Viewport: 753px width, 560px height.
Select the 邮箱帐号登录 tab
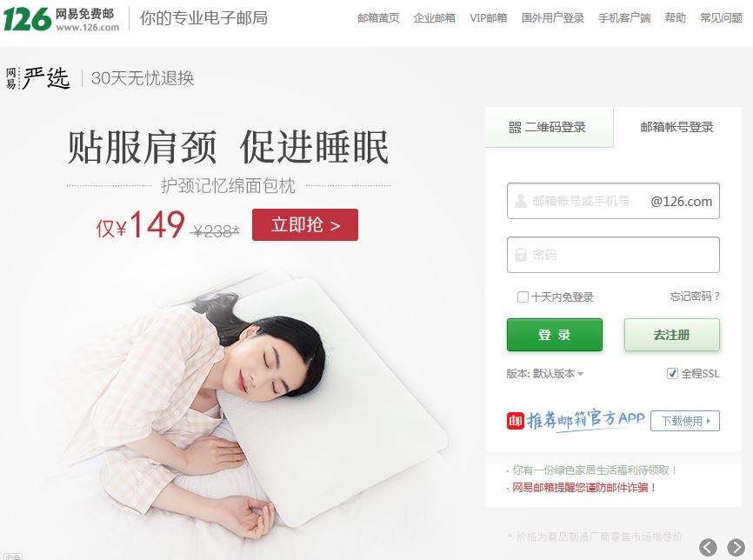pos(677,127)
